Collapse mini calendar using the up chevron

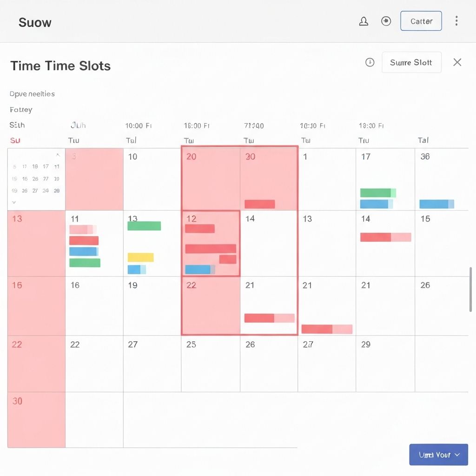coord(58,156)
